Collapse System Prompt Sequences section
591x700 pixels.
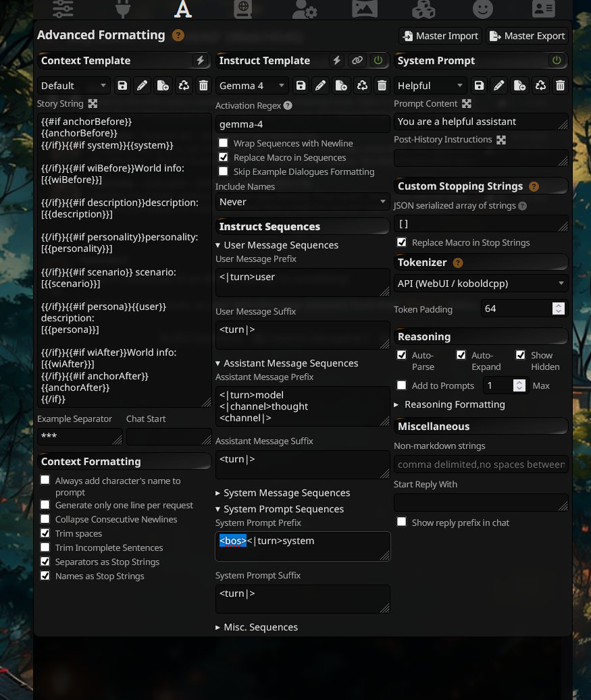pyautogui.click(x=280, y=509)
